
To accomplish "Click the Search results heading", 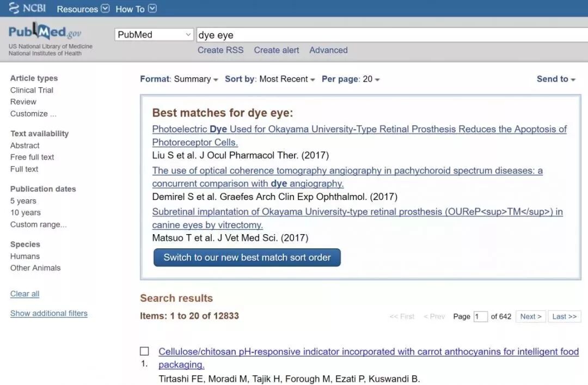I will (176, 298).
